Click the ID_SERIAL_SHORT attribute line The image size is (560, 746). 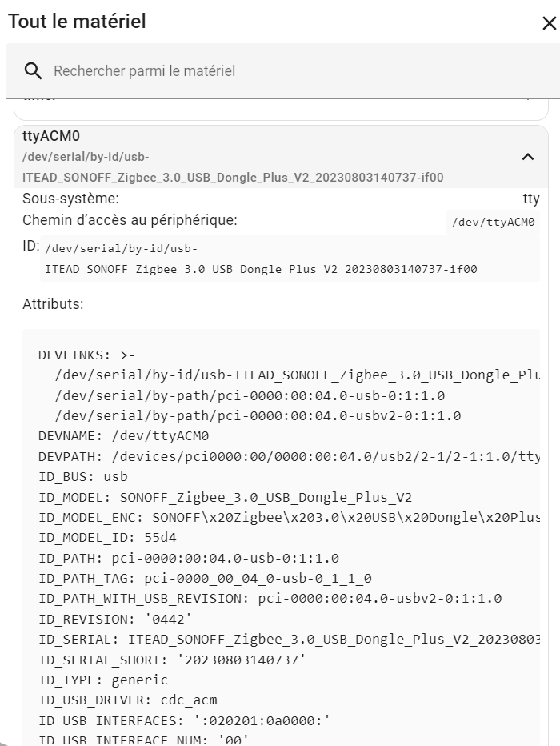(x=172, y=660)
